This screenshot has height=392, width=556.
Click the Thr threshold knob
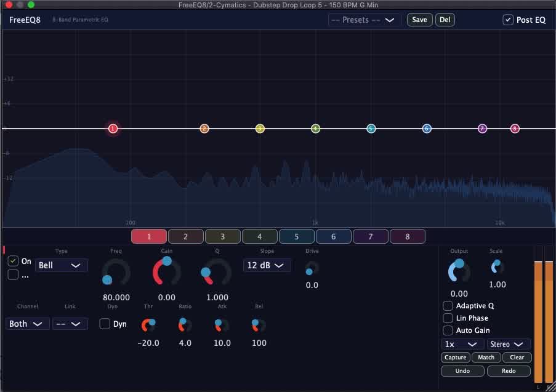(148, 325)
